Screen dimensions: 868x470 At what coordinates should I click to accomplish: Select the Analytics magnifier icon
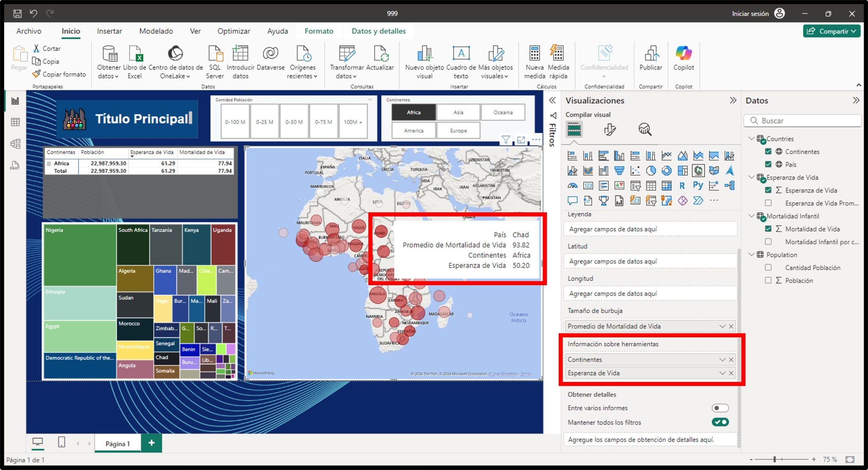coord(645,129)
